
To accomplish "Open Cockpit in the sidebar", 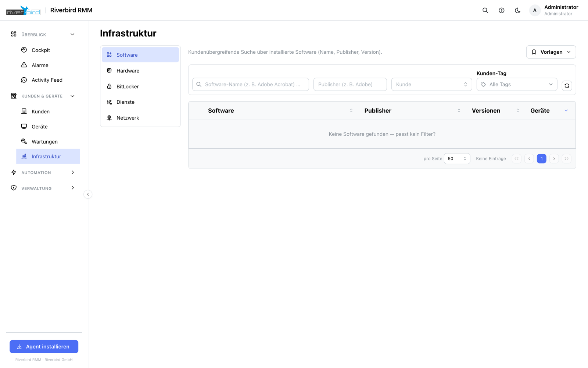I will 48,50.
